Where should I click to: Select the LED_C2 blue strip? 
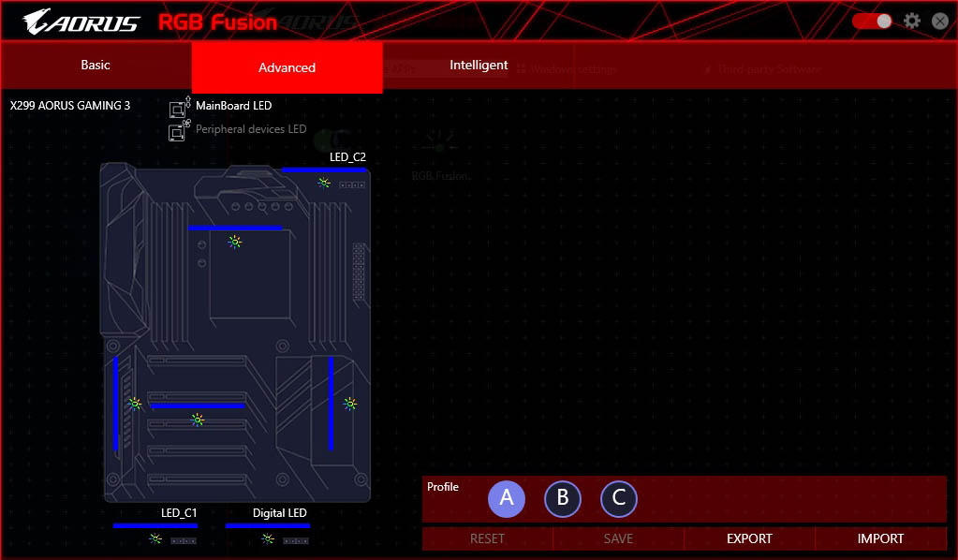coord(324,169)
